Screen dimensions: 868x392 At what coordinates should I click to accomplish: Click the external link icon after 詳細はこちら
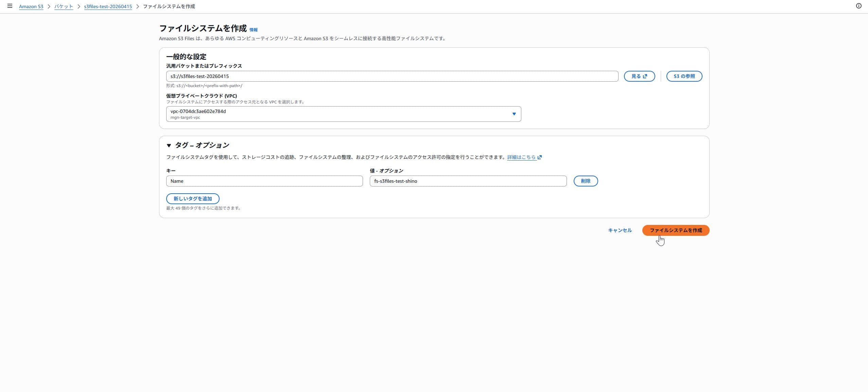point(540,157)
